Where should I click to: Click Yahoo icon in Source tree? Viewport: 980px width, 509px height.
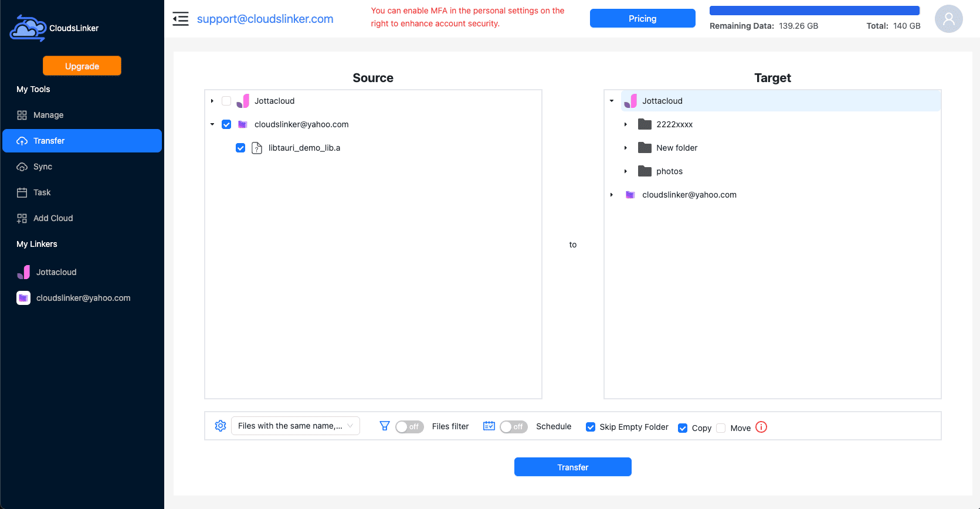(x=242, y=124)
